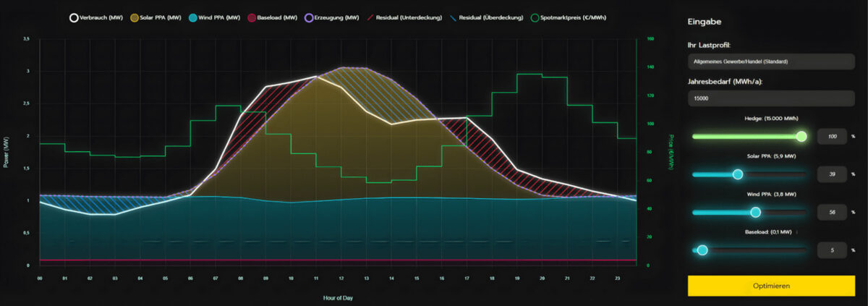This screenshot has height=306, width=868.
Task: Click the Baseload percentage field showing 5
Action: pos(832,250)
